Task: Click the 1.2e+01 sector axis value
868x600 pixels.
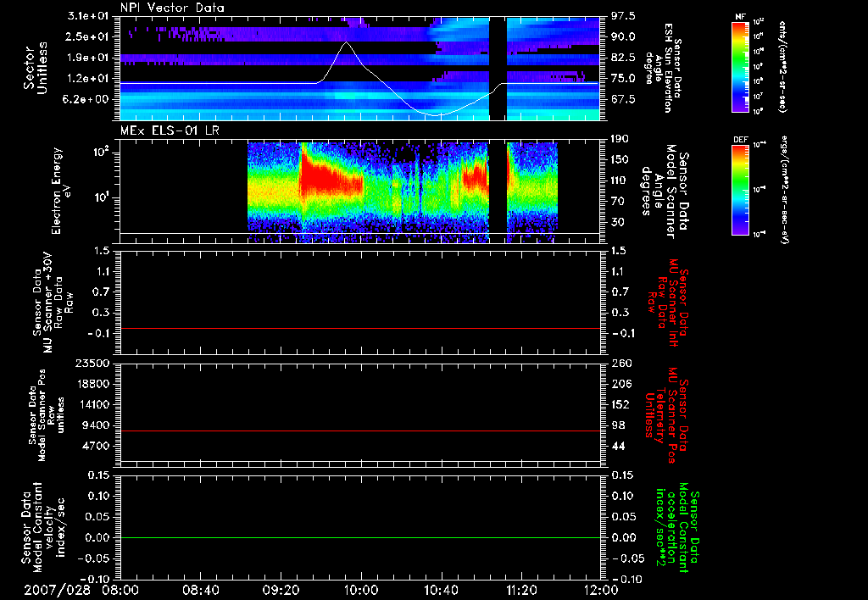Action: coord(87,79)
